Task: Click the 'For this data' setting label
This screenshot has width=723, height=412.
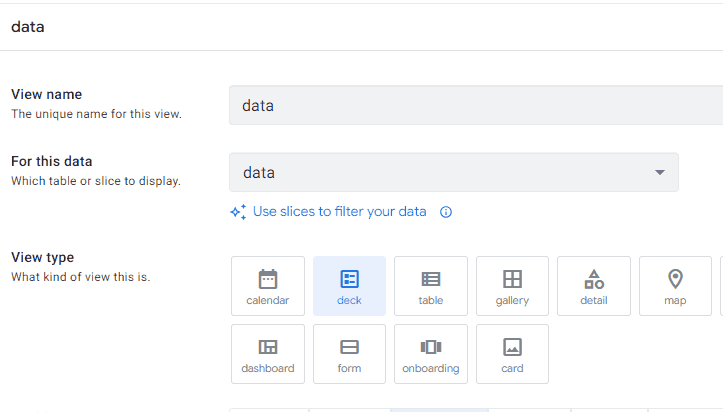Action: 50,161
